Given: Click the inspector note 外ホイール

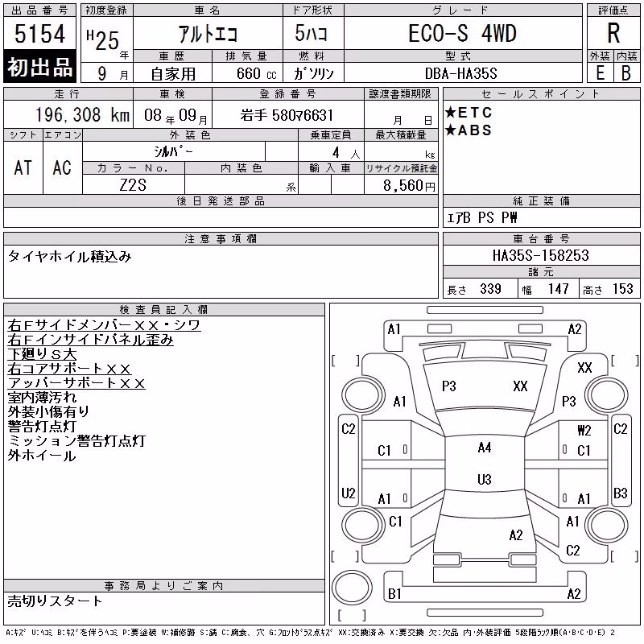Looking at the screenshot, I should [42, 456].
